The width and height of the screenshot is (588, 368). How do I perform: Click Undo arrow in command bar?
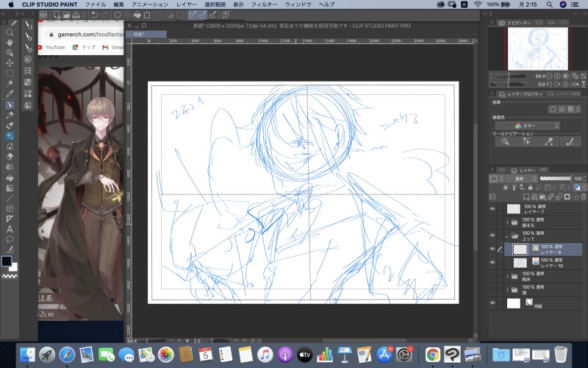click(x=95, y=15)
